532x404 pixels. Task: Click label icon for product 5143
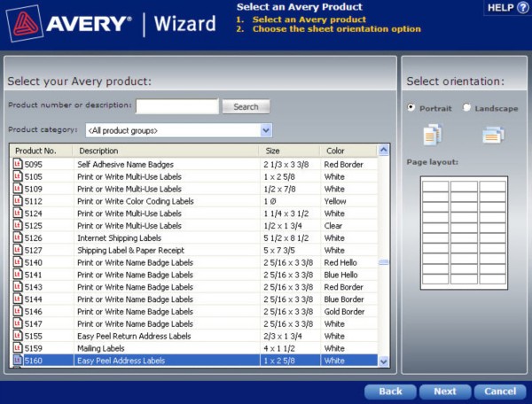click(18, 286)
